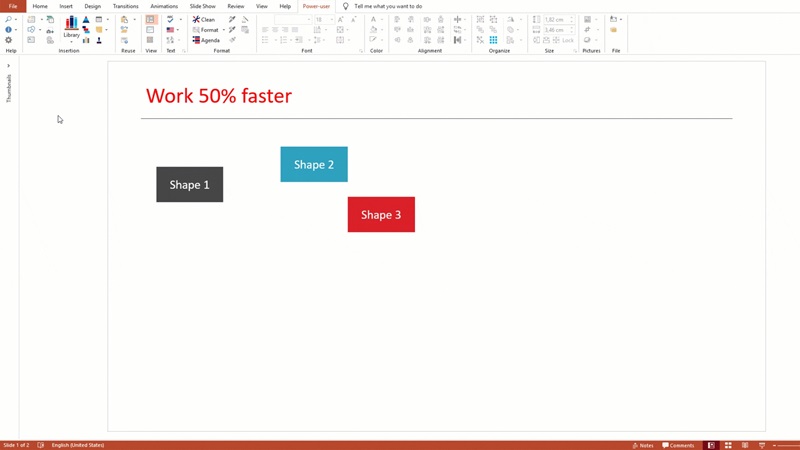Toggle align text right
800x450 pixels.
(x=285, y=30)
